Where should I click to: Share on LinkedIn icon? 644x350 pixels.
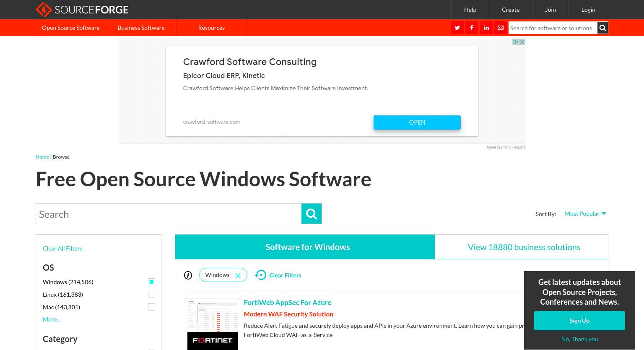[x=486, y=28]
